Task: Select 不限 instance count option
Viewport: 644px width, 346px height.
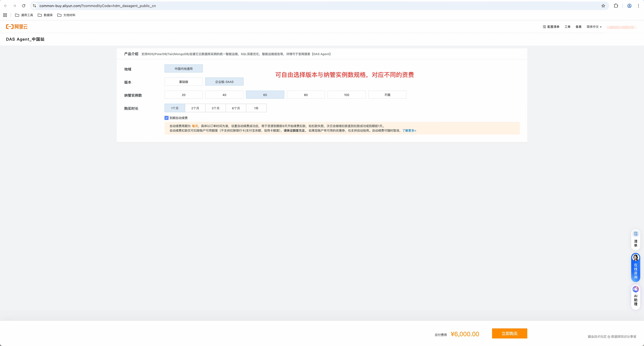Action: coord(387,95)
